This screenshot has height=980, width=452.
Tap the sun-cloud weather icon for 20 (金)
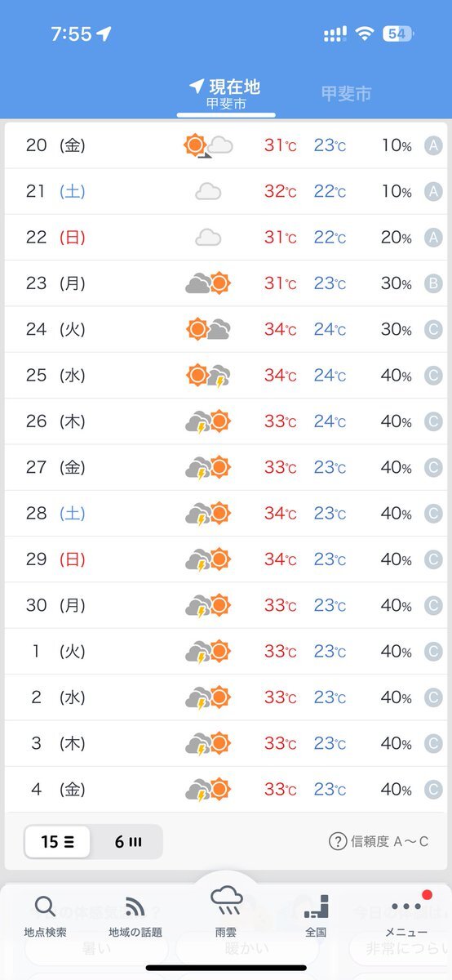(x=208, y=145)
